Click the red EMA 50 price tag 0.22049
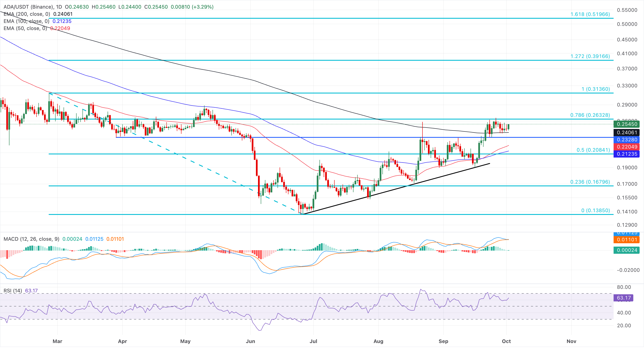Screen dimensions: 644x351 coord(627,147)
